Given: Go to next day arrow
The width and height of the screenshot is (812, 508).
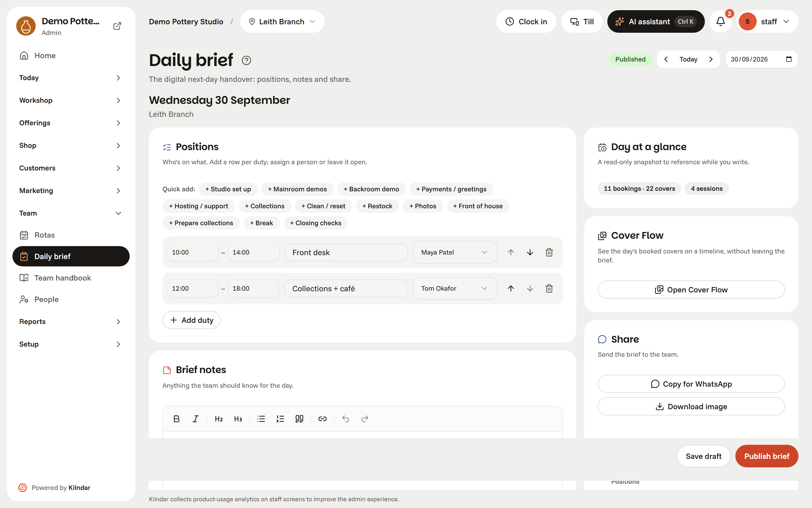Looking at the screenshot, I should point(711,59).
